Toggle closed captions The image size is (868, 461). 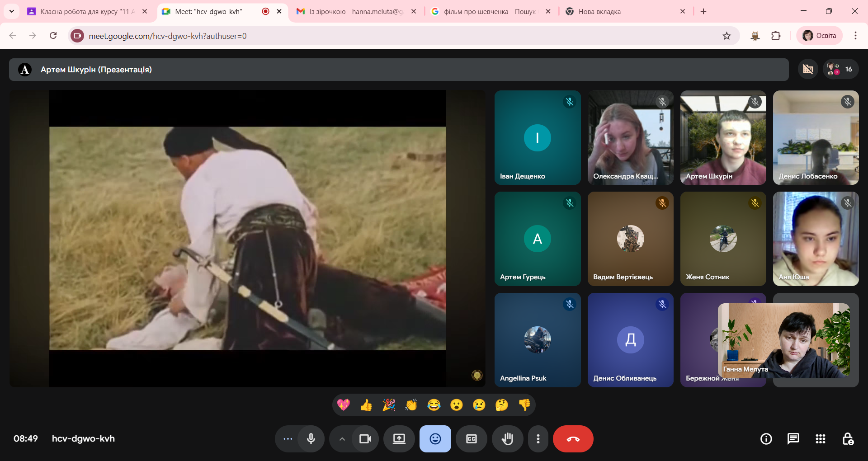click(x=472, y=439)
